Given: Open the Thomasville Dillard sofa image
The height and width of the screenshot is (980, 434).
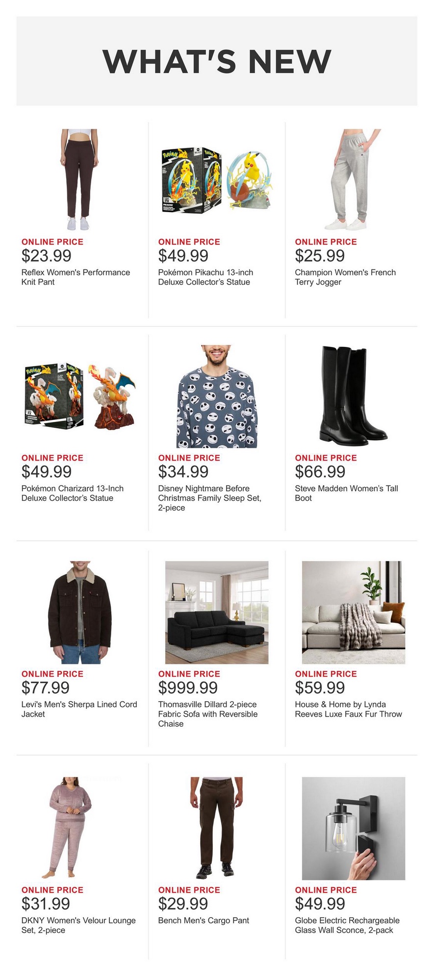Looking at the screenshot, I should [x=217, y=612].
